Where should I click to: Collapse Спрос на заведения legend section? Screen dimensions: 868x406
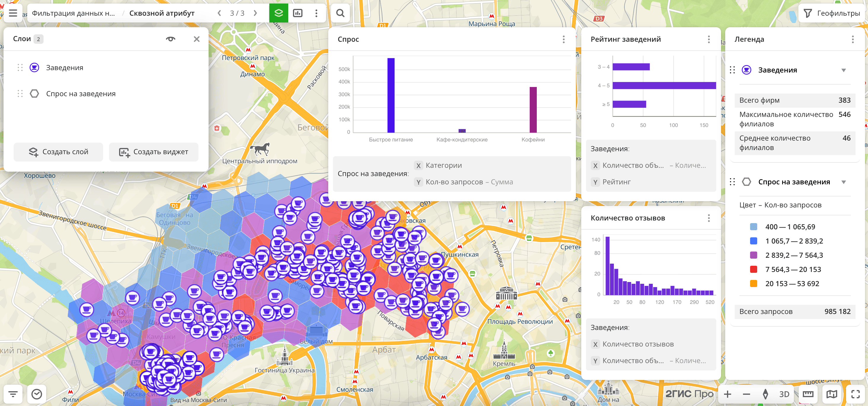pyautogui.click(x=843, y=182)
